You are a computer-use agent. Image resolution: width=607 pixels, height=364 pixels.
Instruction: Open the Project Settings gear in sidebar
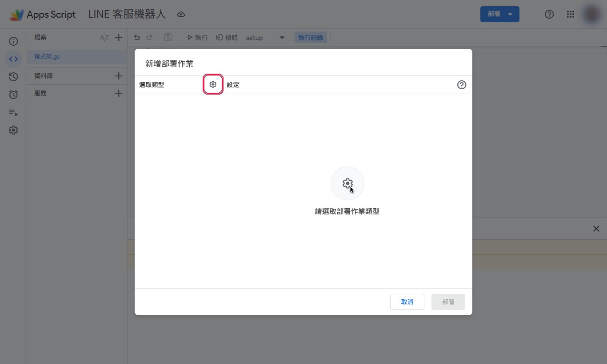click(13, 130)
